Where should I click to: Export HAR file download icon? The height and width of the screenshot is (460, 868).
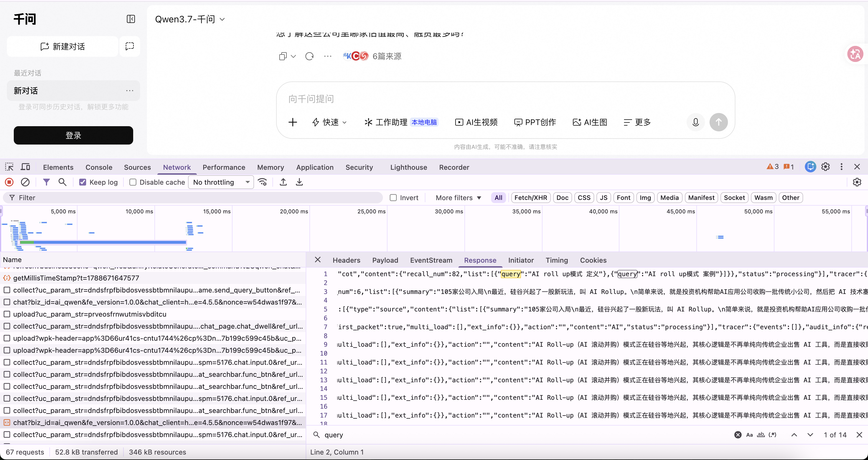click(299, 182)
